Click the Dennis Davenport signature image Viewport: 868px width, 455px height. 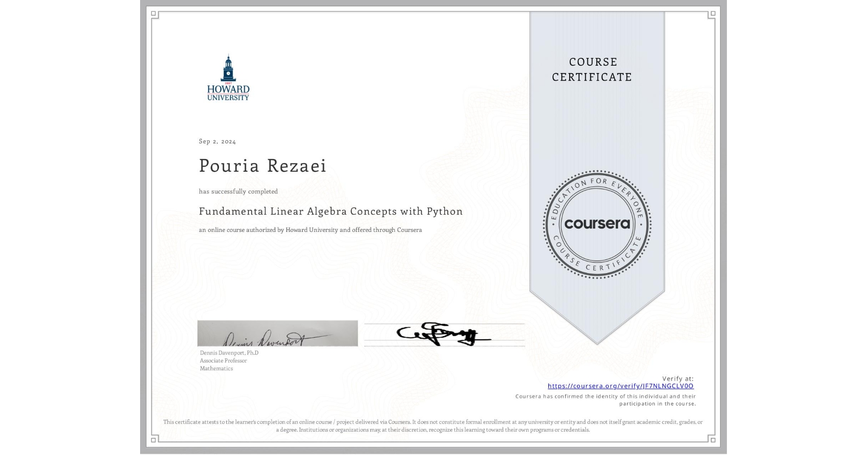click(x=278, y=333)
